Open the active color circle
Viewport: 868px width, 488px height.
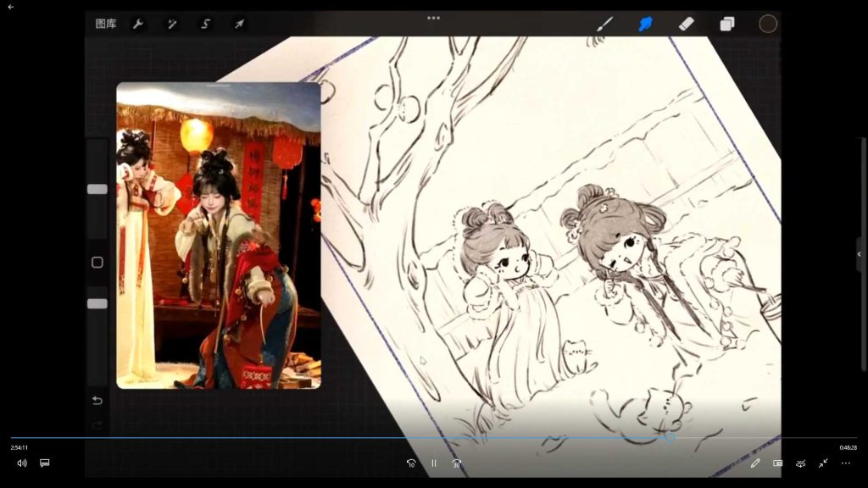768,24
